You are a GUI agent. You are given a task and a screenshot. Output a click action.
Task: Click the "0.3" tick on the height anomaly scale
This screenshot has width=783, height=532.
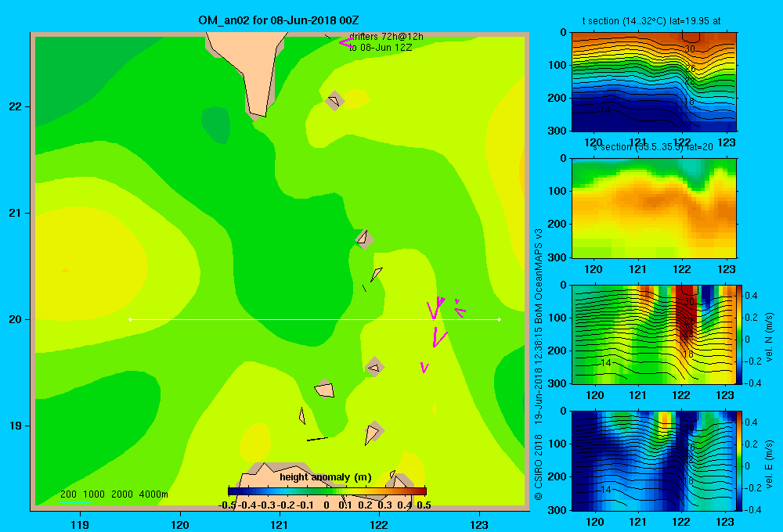(x=384, y=505)
